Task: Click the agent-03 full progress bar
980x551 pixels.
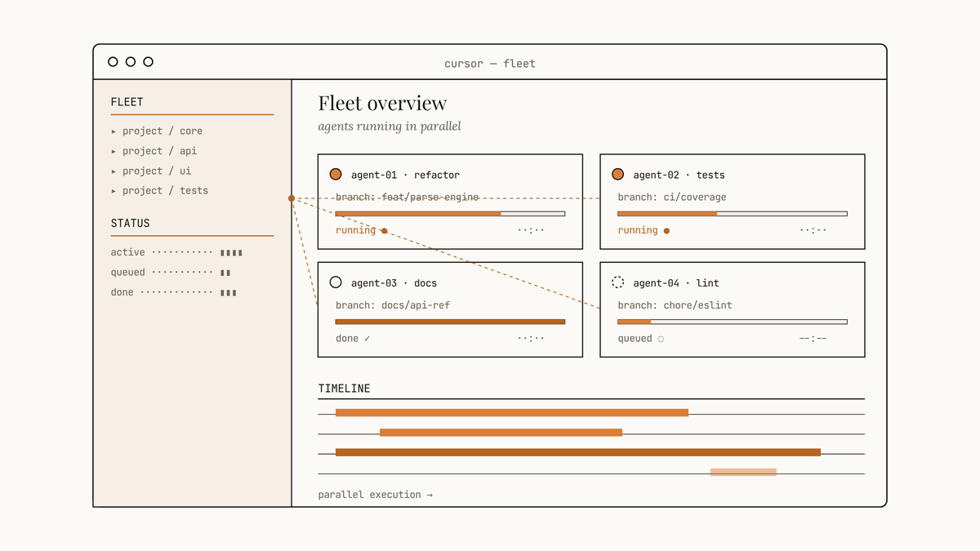Action: [450, 322]
